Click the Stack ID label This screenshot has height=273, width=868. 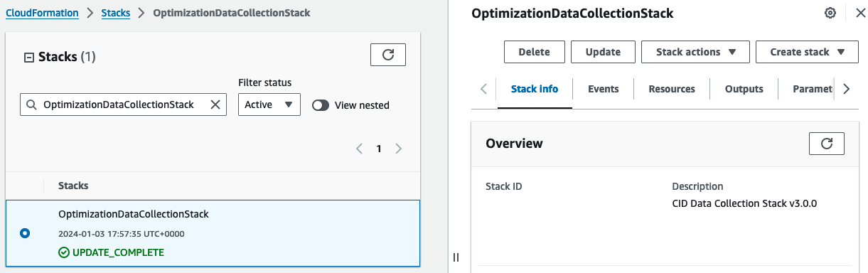click(x=504, y=186)
